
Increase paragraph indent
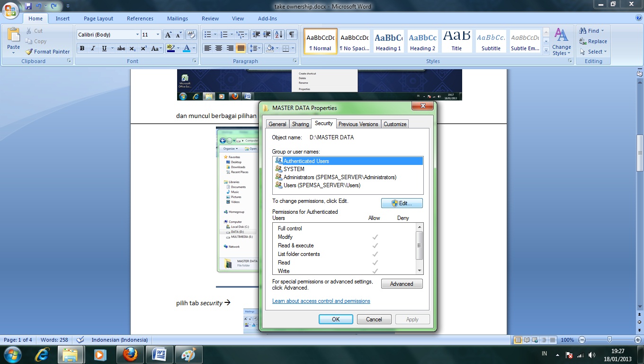coord(267,35)
